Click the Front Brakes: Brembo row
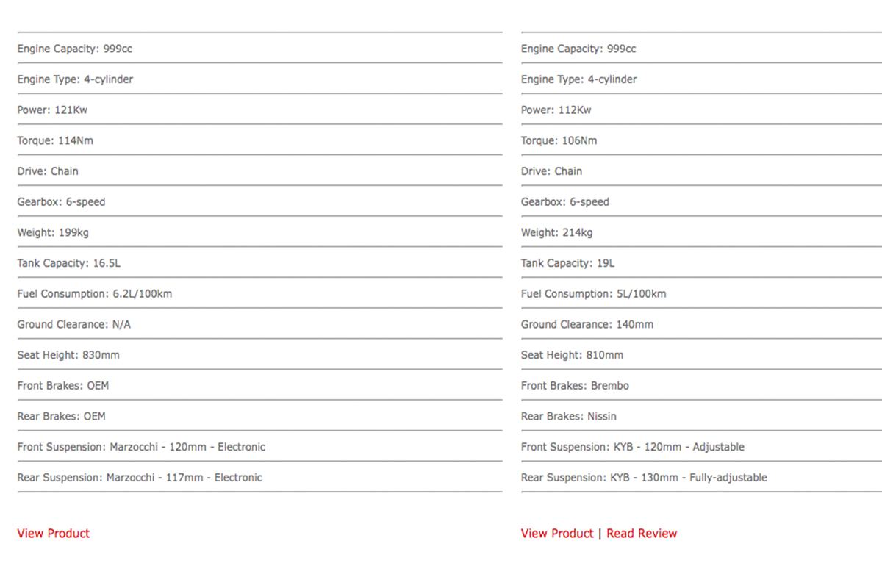This screenshot has width=882, height=588. point(701,385)
